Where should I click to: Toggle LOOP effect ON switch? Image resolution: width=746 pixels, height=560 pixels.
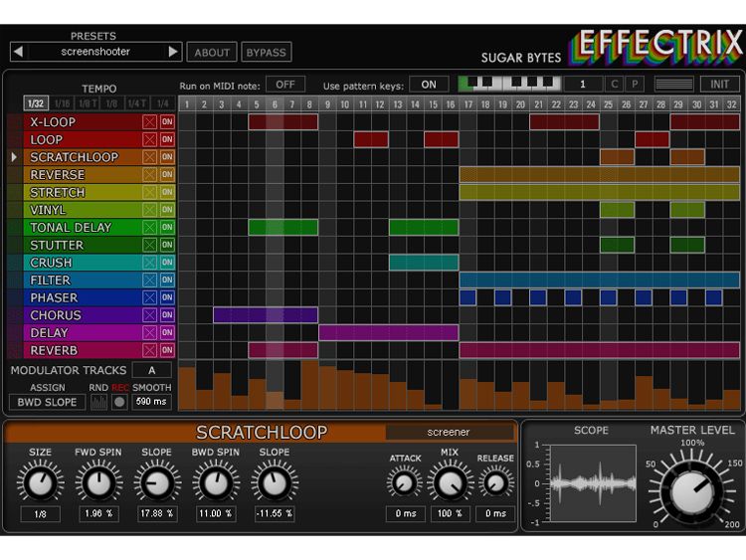pos(167,139)
